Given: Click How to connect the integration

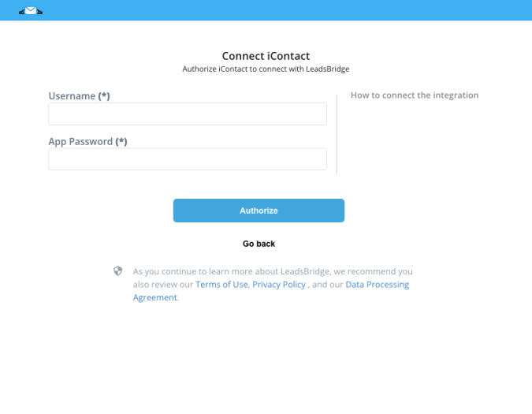Looking at the screenshot, I should (x=415, y=95).
